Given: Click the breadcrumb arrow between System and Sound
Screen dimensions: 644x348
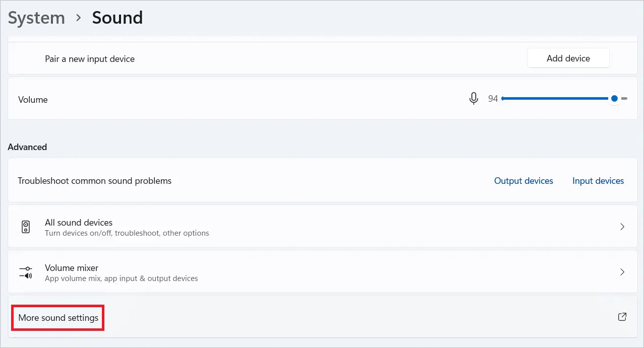Looking at the screenshot, I should pos(78,18).
